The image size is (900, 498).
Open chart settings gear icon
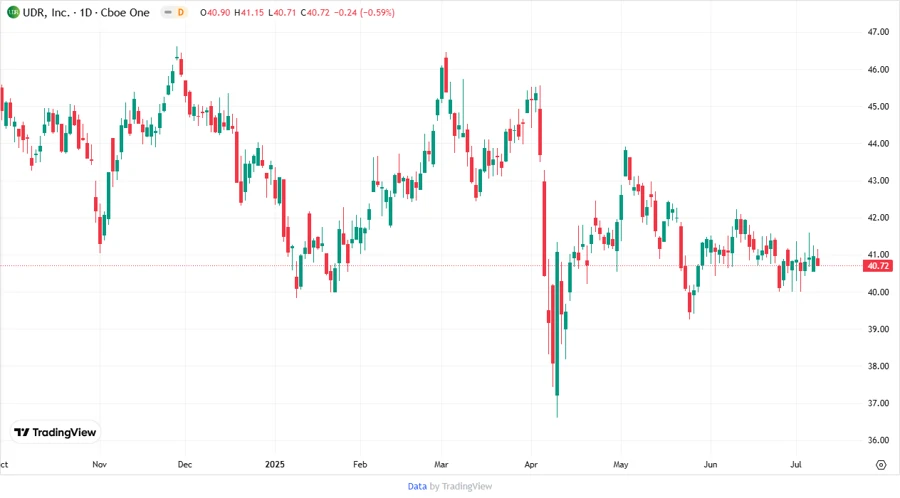tap(881, 465)
